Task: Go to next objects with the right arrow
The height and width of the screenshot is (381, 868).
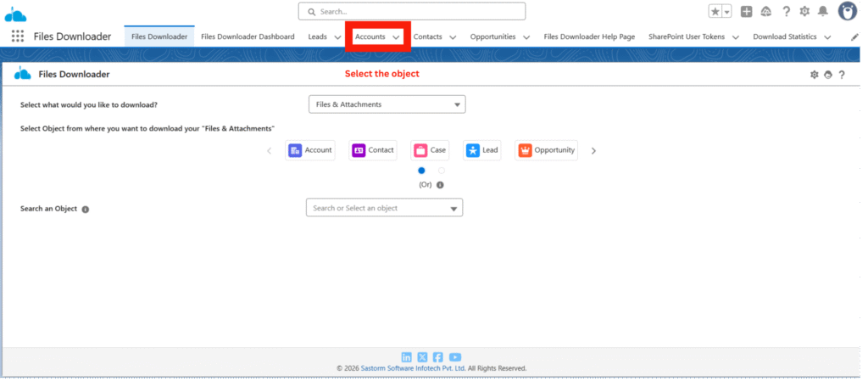Action: [593, 151]
